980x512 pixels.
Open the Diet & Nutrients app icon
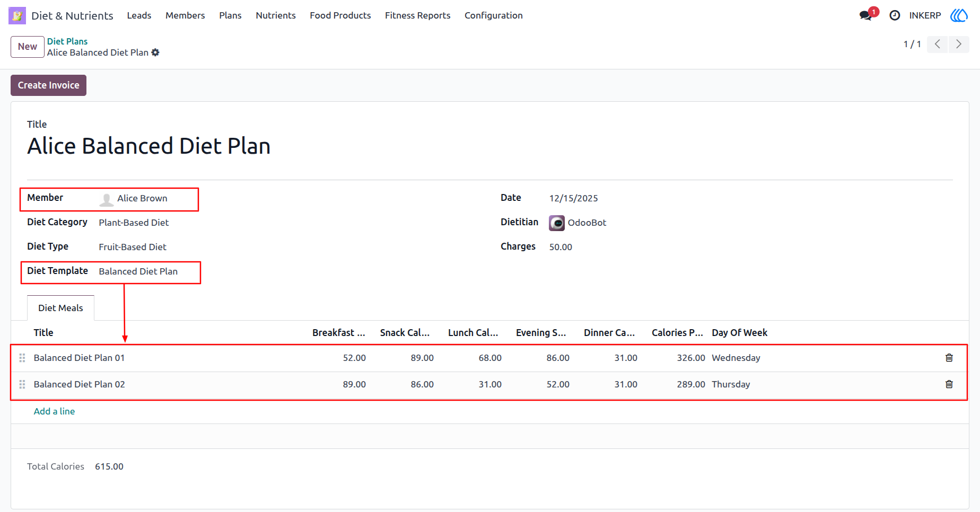click(17, 15)
